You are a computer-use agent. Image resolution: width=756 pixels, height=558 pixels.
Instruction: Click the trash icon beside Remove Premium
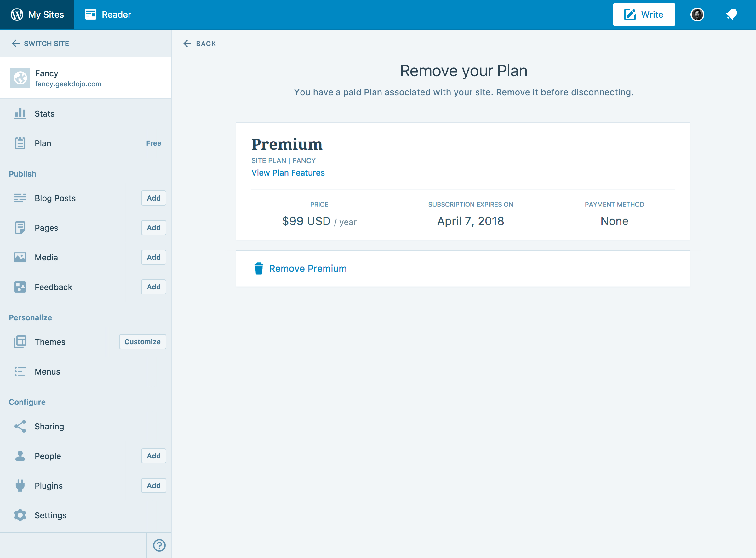pos(259,269)
